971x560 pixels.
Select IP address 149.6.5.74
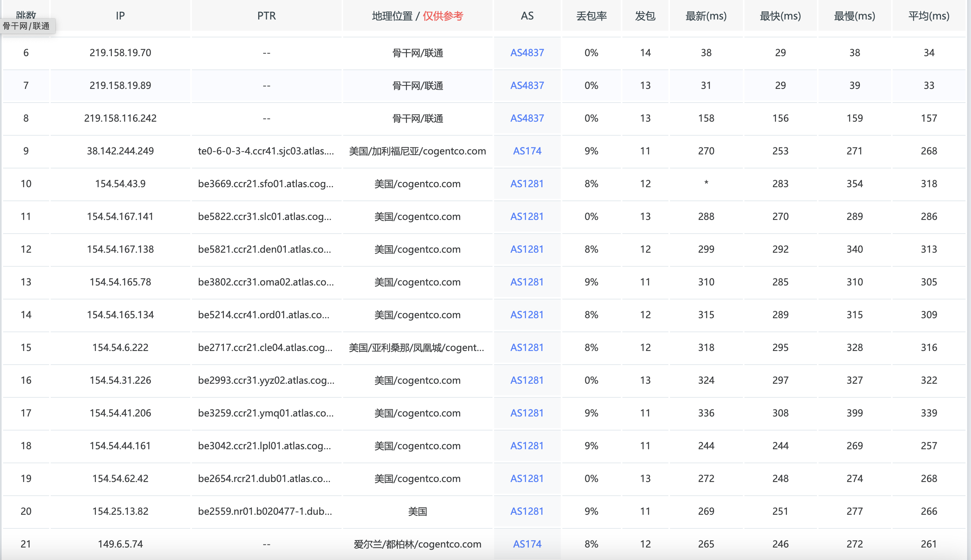point(120,544)
